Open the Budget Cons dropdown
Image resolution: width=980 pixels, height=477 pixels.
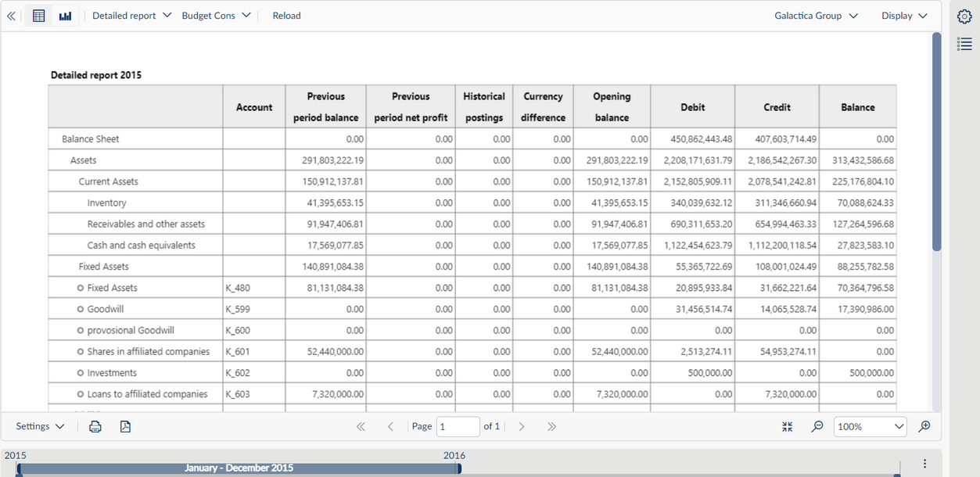tap(217, 16)
